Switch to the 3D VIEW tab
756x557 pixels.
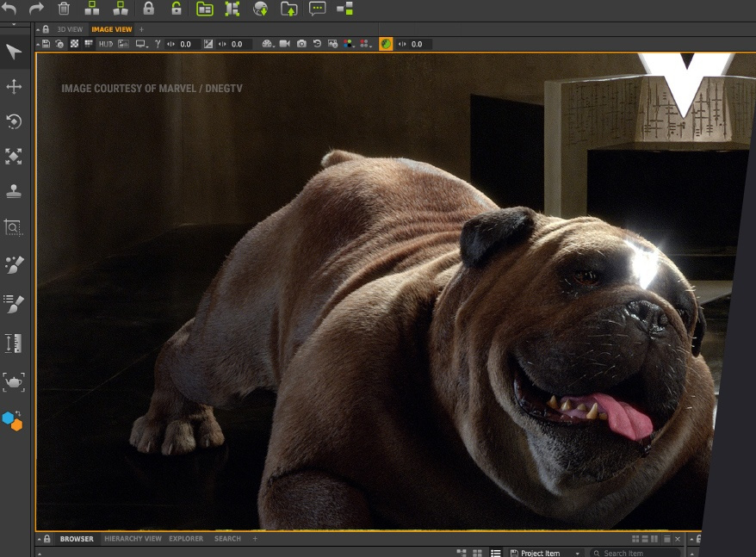(x=70, y=29)
